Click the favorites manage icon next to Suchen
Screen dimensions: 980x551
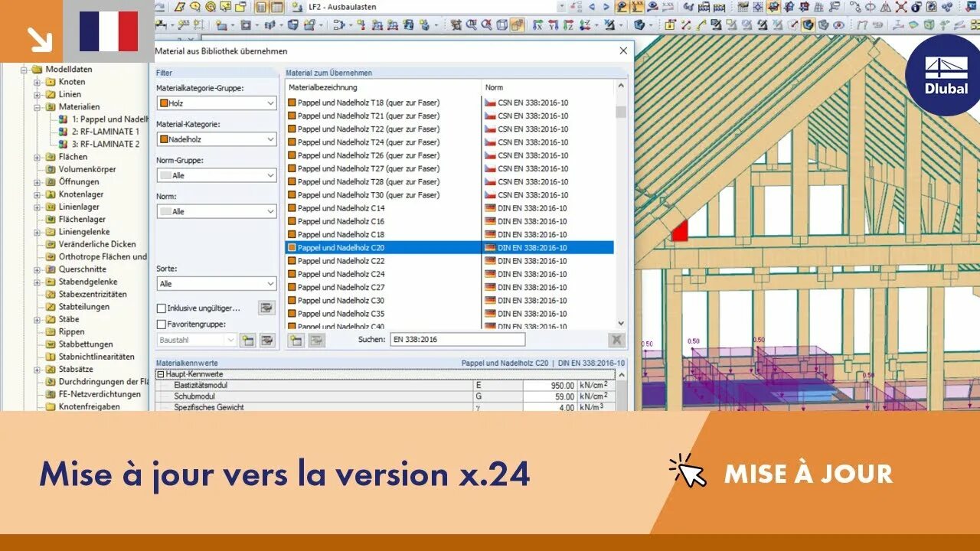316,340
